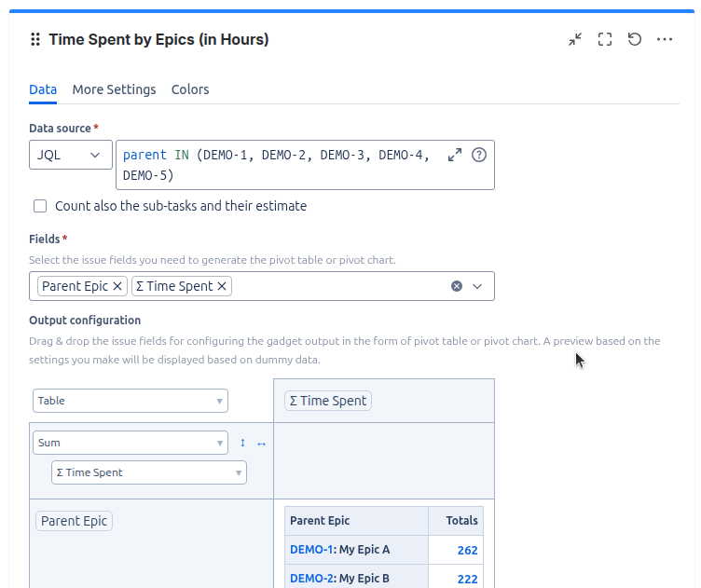Image resolution: width=701 pixels, height=588 pixels.
Task: Click the gadget title Time Spent by Epics
Action: coord(158,39)
